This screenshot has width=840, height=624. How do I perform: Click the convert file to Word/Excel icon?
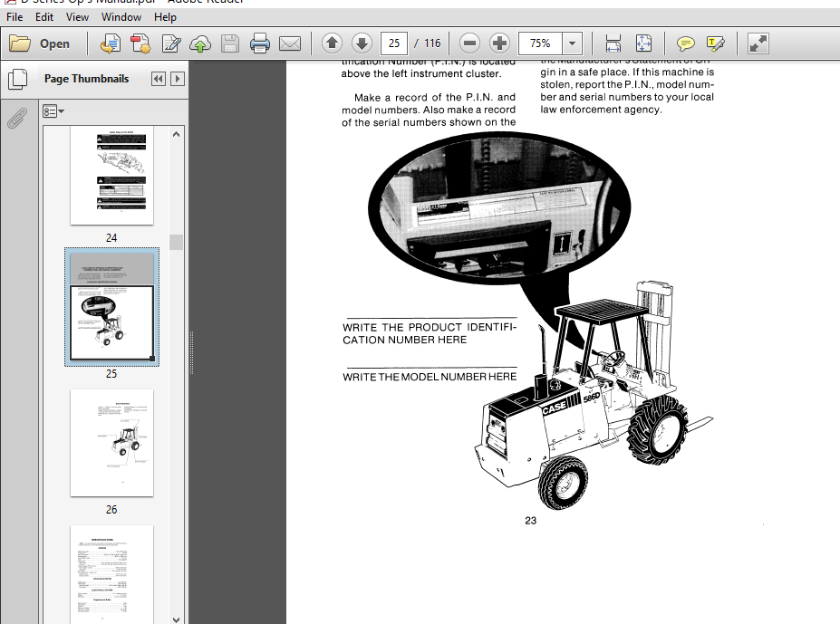(111, 43)
